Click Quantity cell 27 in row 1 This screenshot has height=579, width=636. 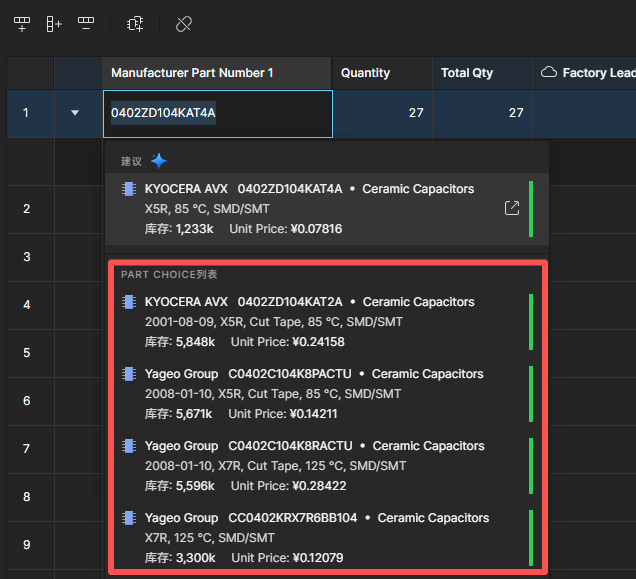tap(382, 114)
